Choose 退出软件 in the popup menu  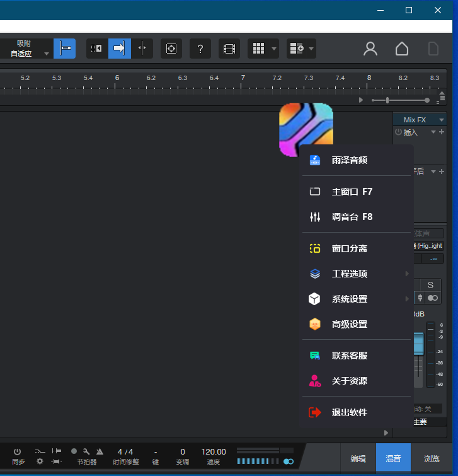(x=349, y=412)
